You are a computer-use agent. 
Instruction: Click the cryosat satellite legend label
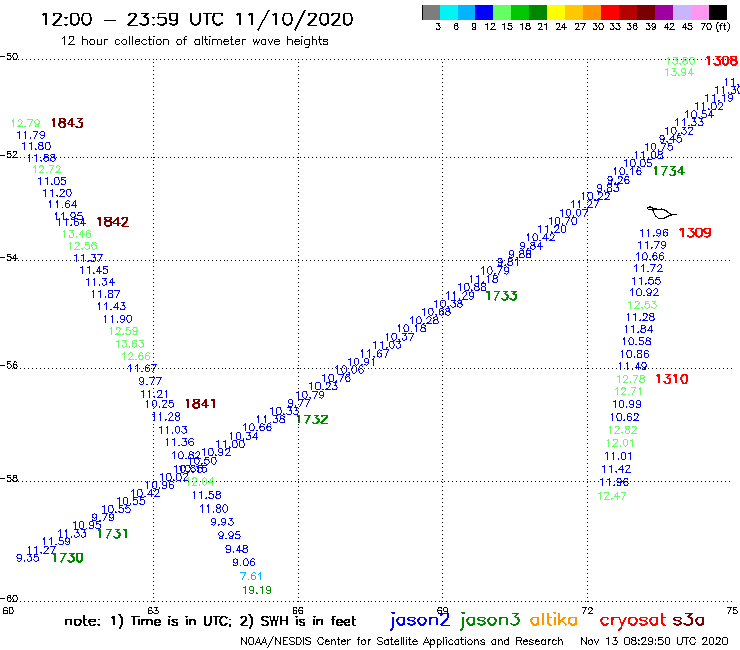click(633, 620)
